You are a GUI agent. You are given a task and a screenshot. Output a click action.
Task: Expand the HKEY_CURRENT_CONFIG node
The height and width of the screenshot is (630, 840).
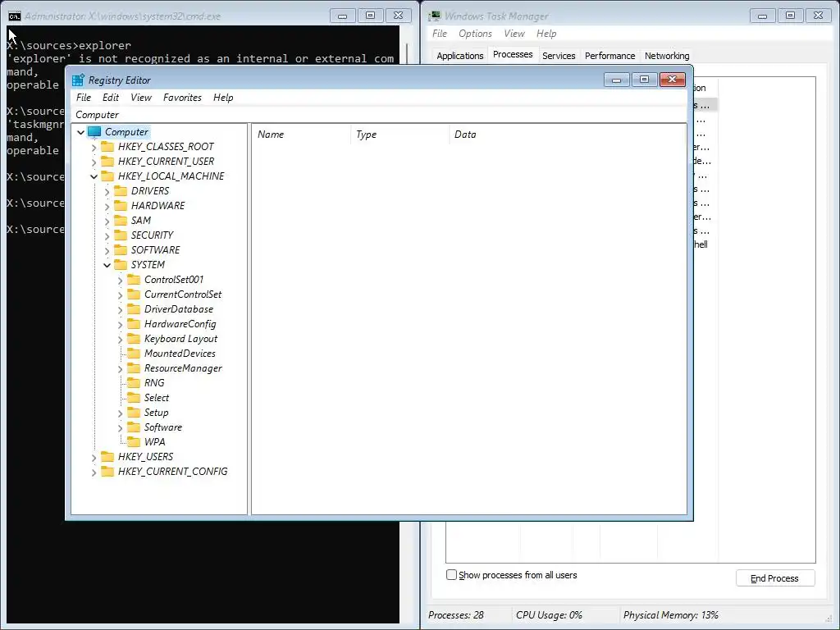coord(94,472)
